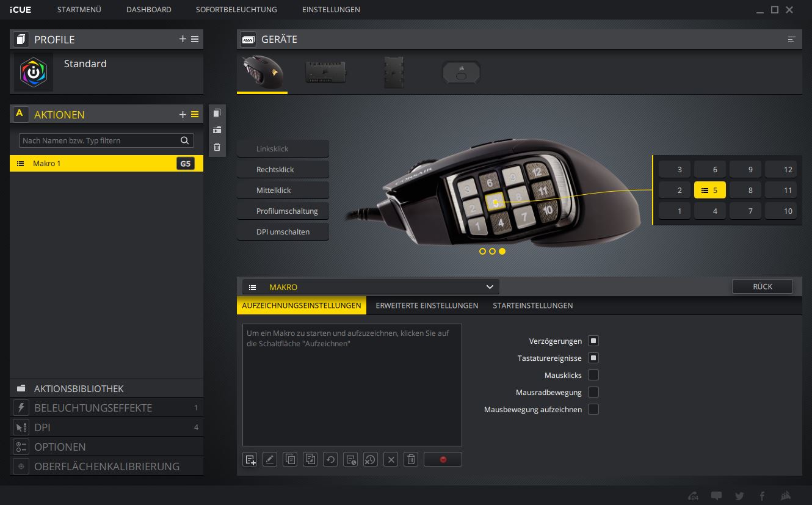Open the Facebook icon in footer
The width and height of the screenshot is (812, 505).
click(x=762, y=496)
